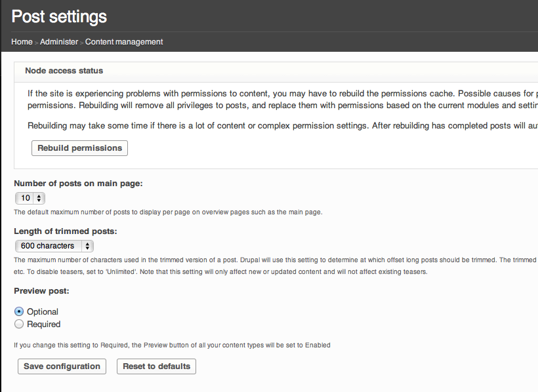Click the Node access status legend

point(64,71)
